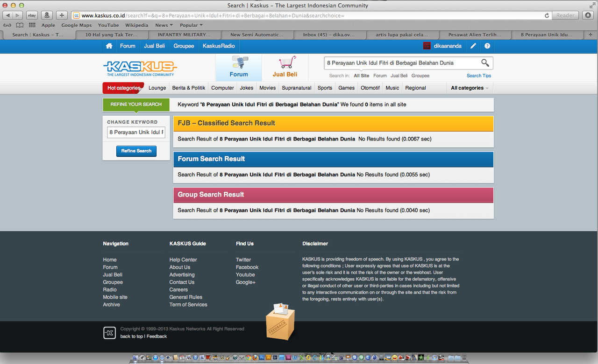Expand the News bookmarks dropdown

[x=164, y=25]
